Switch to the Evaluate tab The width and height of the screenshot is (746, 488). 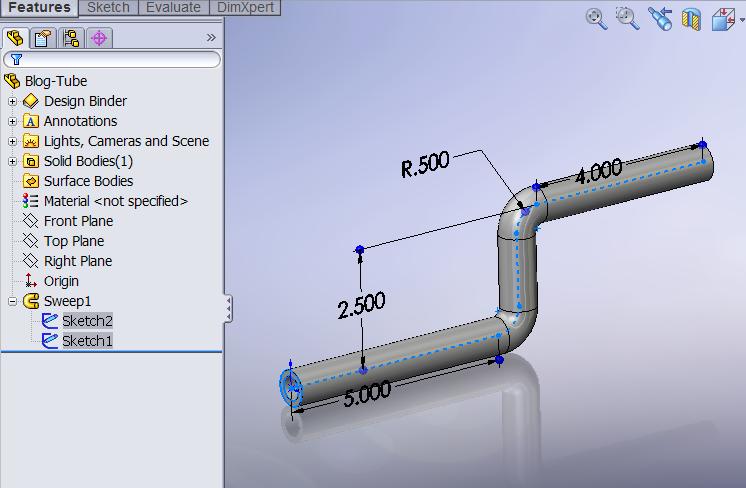pyautogui.click(x=174, y=7)
